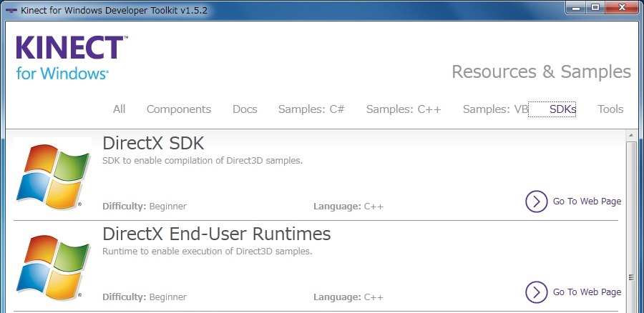Click the Windows logo beside End-User Runtimes
Screen dimensions: 644x313
pos(53,267)
